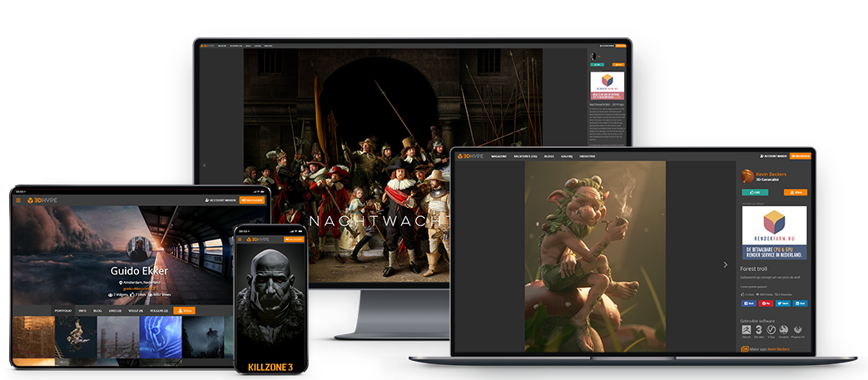The height and width of the screenshot is (380, 868).
Task: Open Blogs menu on the laptop screen
Action: pos(549,156)
